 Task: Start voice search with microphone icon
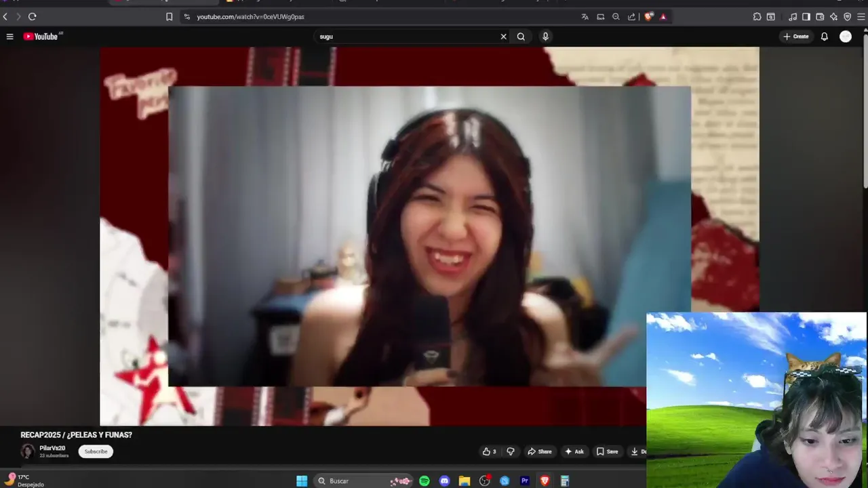pos(545,37)
